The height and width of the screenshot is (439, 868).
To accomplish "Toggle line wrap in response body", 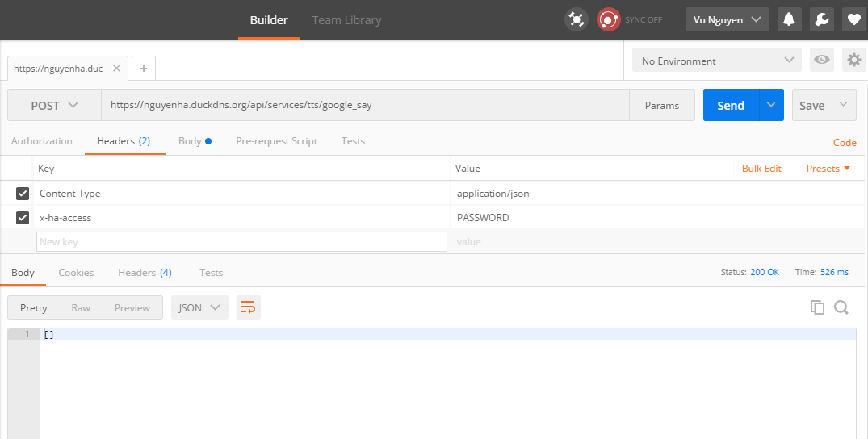I will 249,307.
